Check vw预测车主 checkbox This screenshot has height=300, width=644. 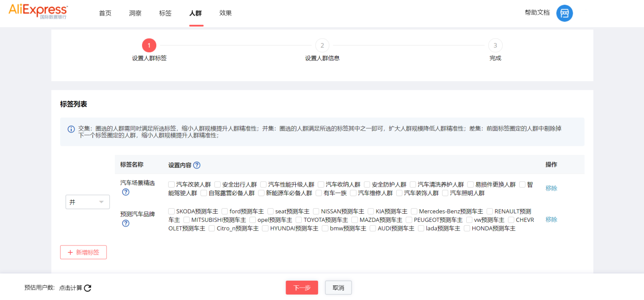click(x=469, y=220)
